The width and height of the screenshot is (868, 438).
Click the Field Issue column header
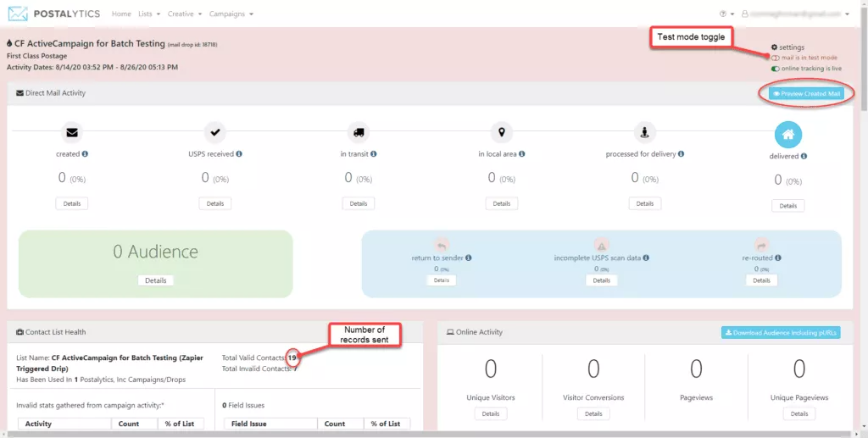click(270, 424)
